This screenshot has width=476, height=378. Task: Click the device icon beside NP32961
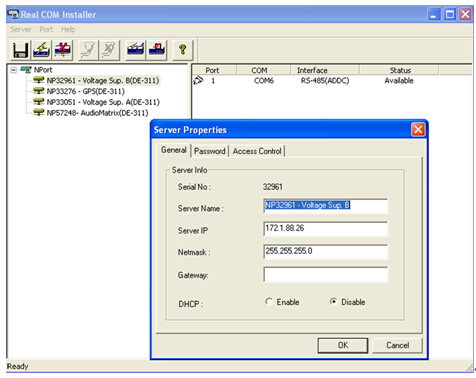(x=39, y=80)
